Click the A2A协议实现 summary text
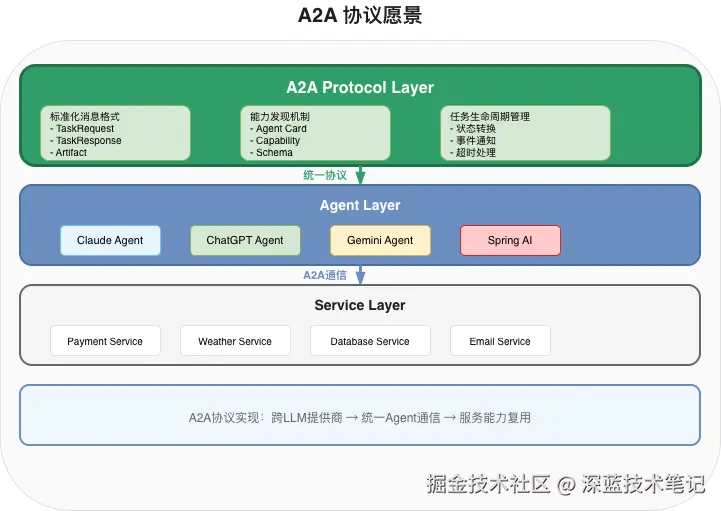 coord(360,417)
